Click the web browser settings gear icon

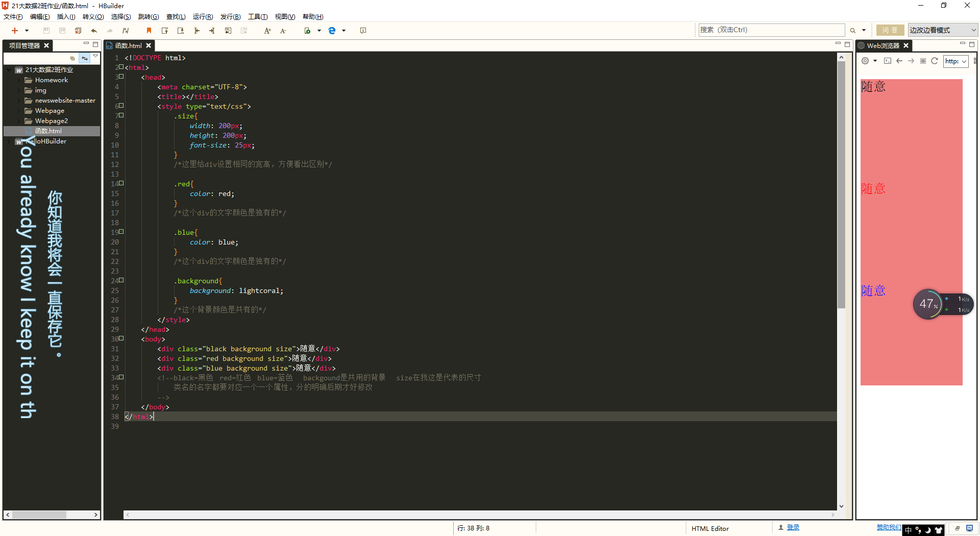tap(865, 61)
